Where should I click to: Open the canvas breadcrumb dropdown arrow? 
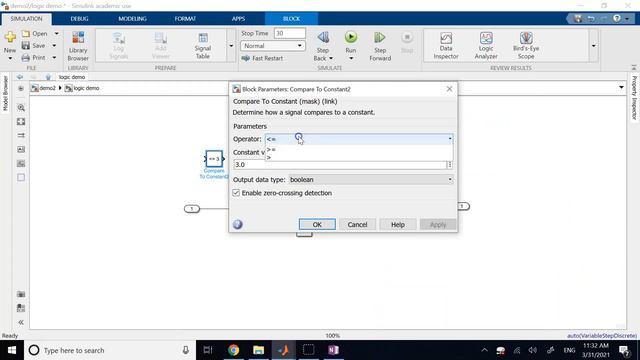click(x=621, y=87)
